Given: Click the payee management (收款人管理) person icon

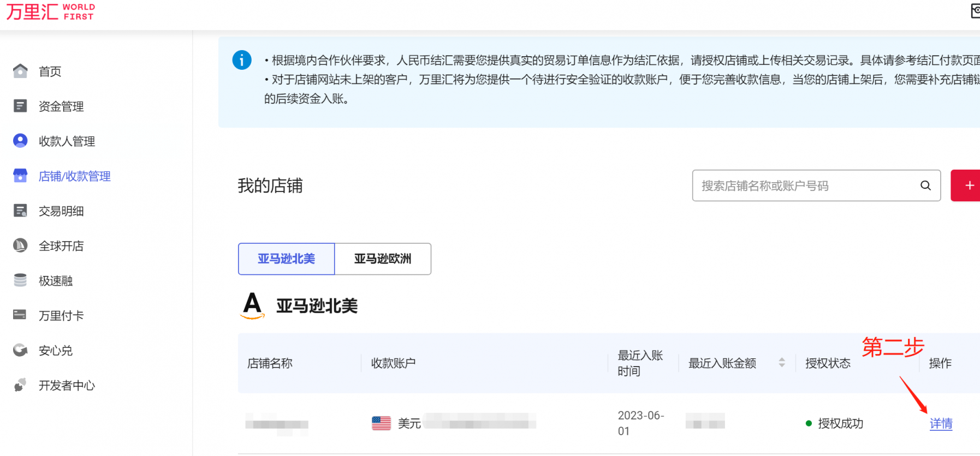Looking at the screenshot, I should (20, 141).
